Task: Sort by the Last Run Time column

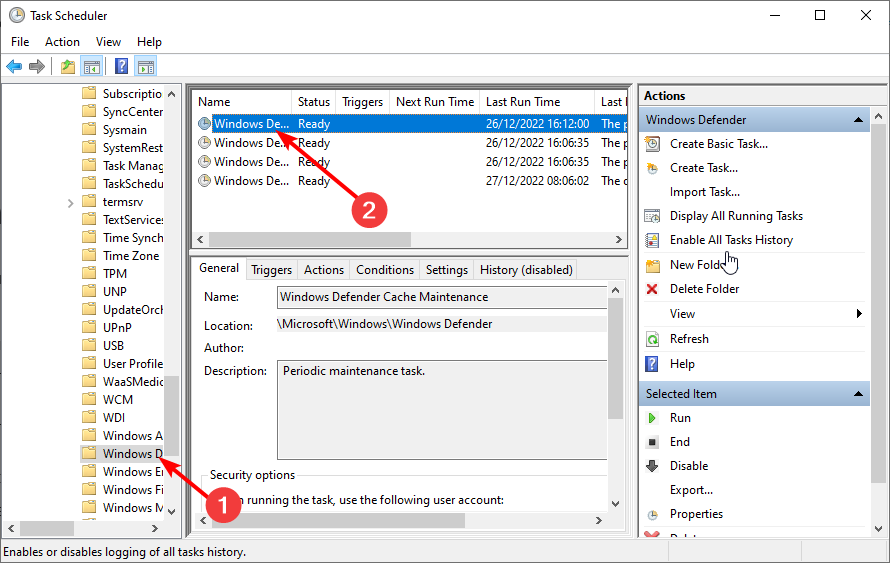Action: (536, 102)
